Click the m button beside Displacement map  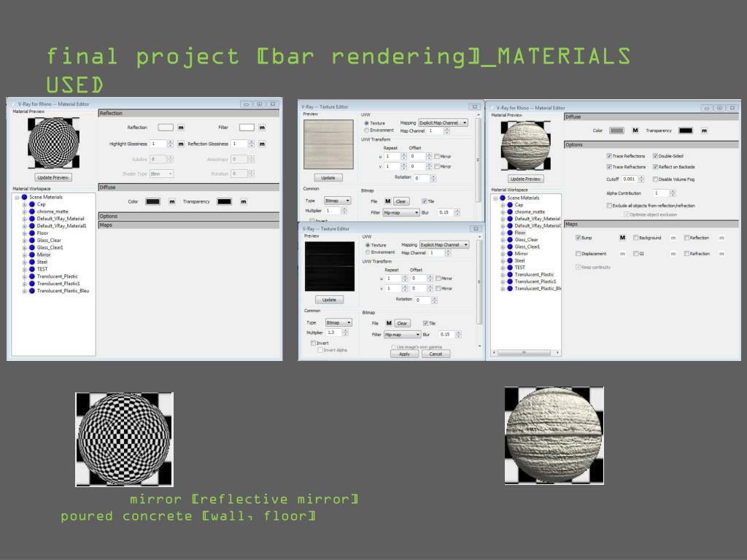click(622, 254)
